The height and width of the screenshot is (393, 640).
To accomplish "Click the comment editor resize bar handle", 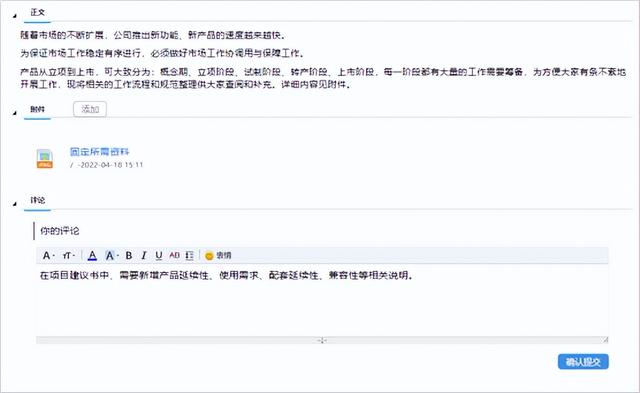I will tap(322, 340).
